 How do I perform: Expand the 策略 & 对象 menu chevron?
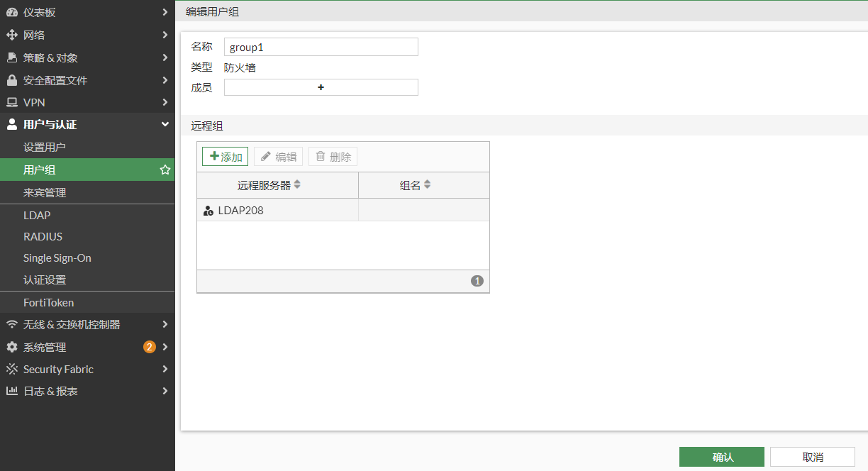pyautogui.click(x=165, y=57)
